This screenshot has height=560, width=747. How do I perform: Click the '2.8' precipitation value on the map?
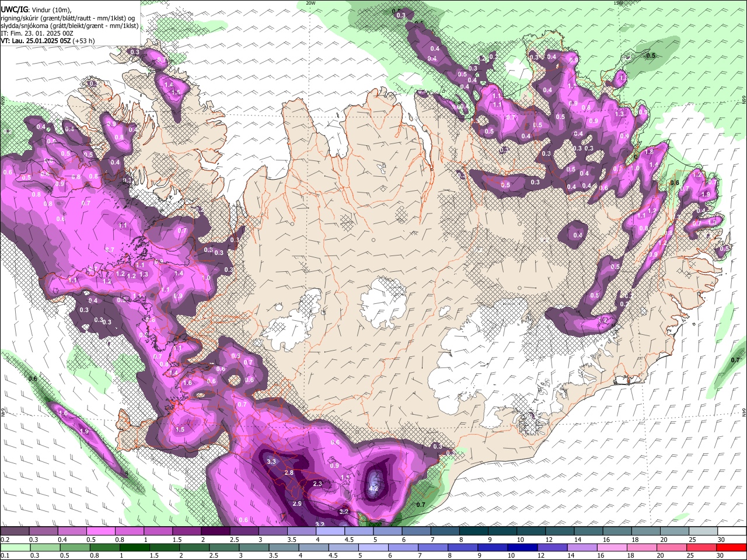coord(289,473)
